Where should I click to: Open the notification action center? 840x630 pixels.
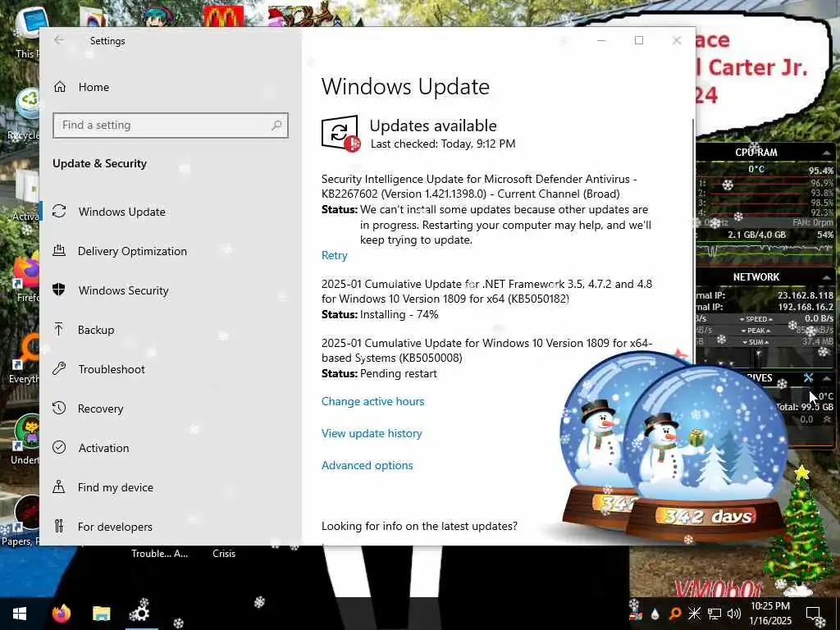pyautogui.click(x=814, y=614)
